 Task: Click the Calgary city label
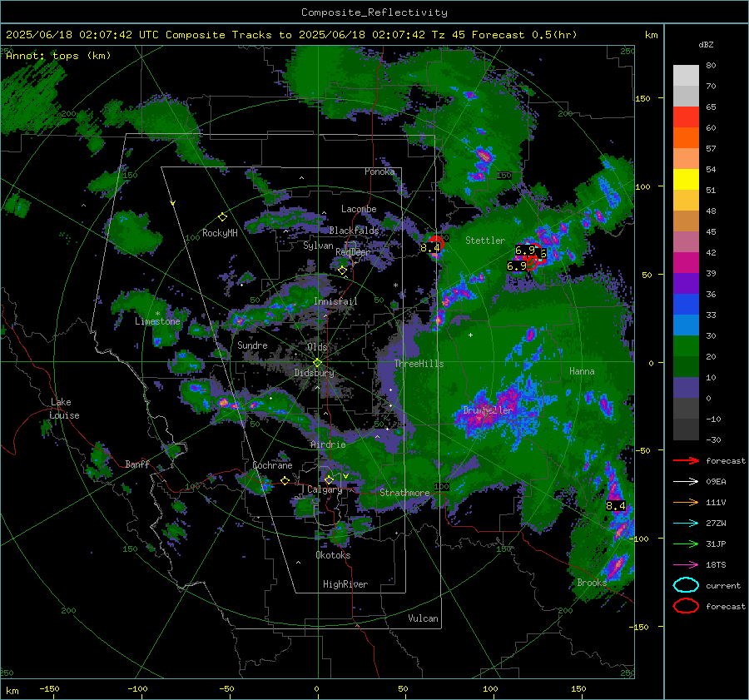coord(325,489)
